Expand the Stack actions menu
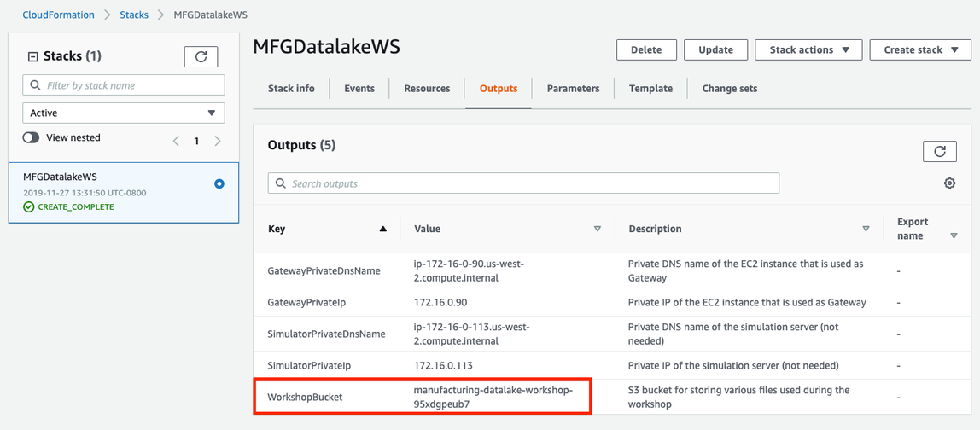 pyautogui.click(x=808, y=50)
